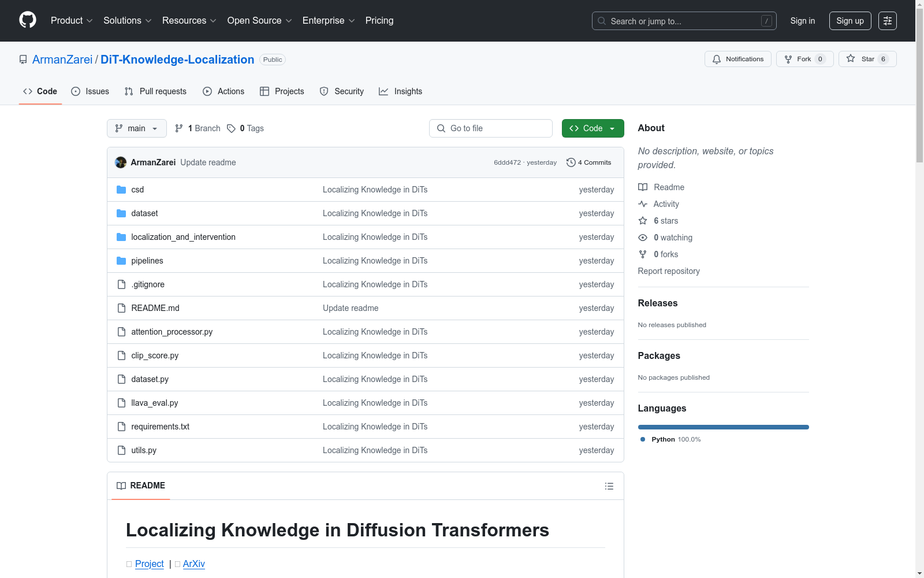Click the Readme book icon in About
This screenshot has height=578, width=924.
tap(643, 187)
